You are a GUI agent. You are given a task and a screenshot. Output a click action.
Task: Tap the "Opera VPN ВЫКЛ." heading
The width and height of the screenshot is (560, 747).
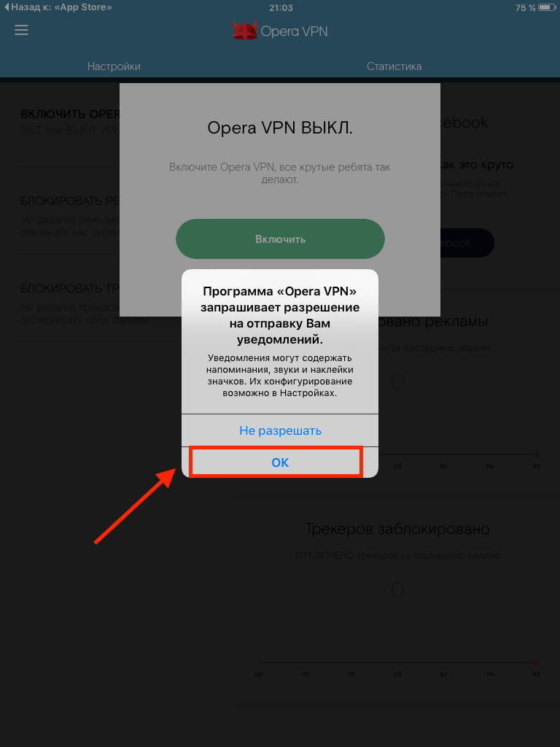(280, 128)
